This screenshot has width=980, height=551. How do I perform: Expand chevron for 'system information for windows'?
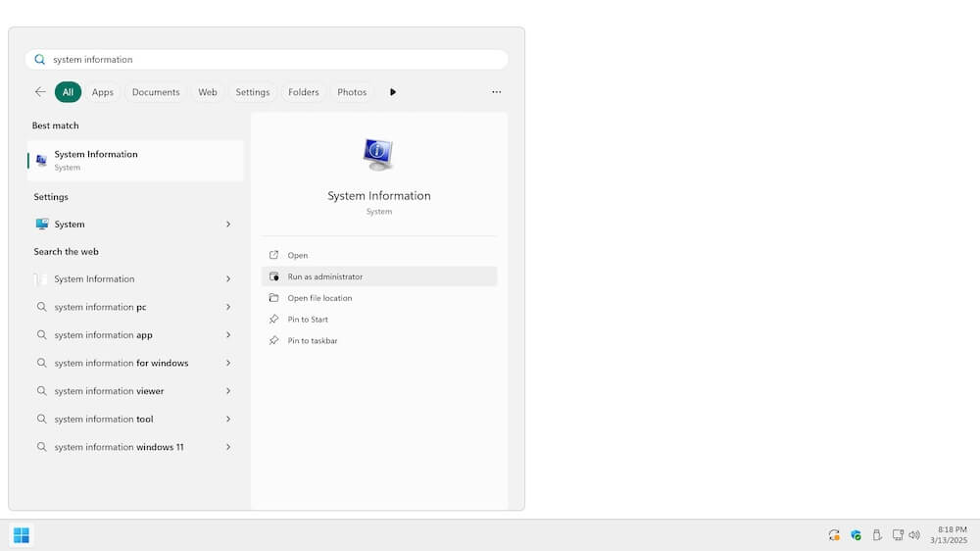[228, 363]
